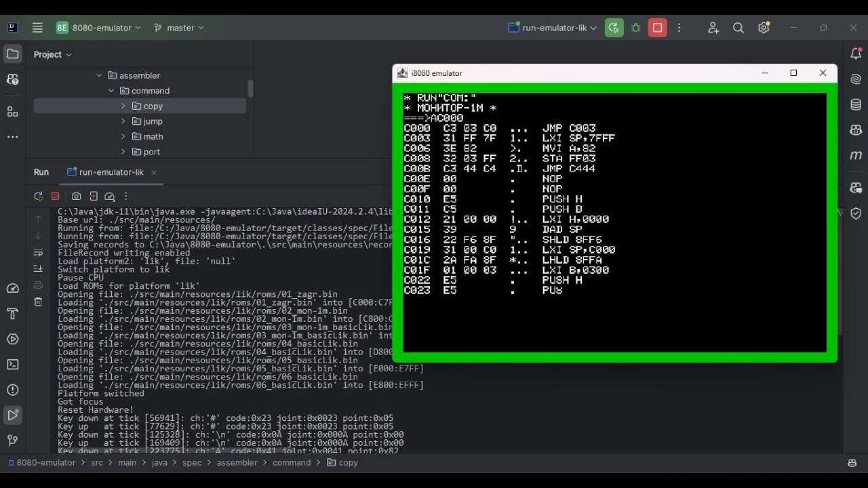The height and width of the screenshot is (488, 868).
Task: Open Notifications bell icon
Action: 856,54
